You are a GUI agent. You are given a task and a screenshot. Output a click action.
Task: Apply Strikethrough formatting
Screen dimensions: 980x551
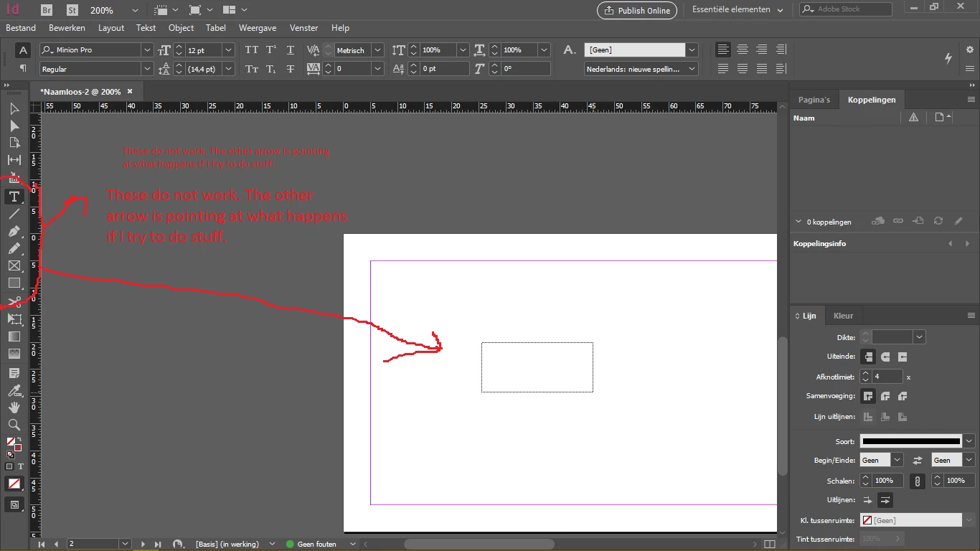click(291, 69)
